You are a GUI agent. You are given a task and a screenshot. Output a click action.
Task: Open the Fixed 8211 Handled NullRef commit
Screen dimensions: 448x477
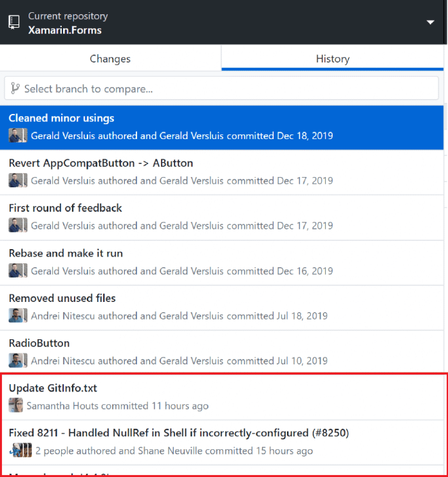tap(221, 442)
